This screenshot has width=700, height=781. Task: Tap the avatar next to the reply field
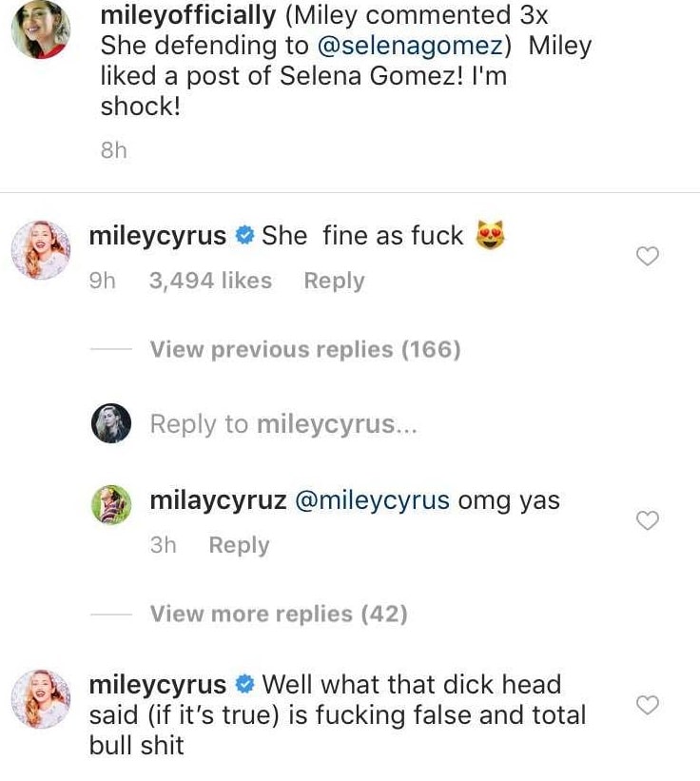coord(111,424)
